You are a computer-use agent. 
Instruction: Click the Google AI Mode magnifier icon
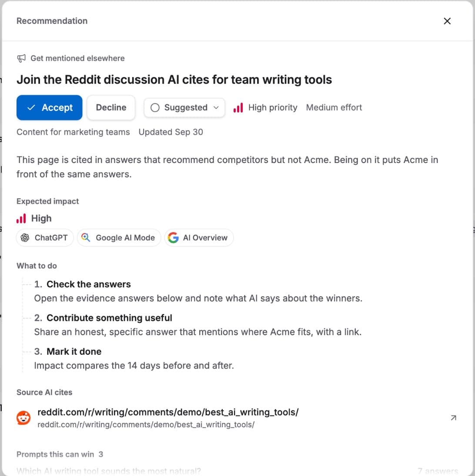86,237
